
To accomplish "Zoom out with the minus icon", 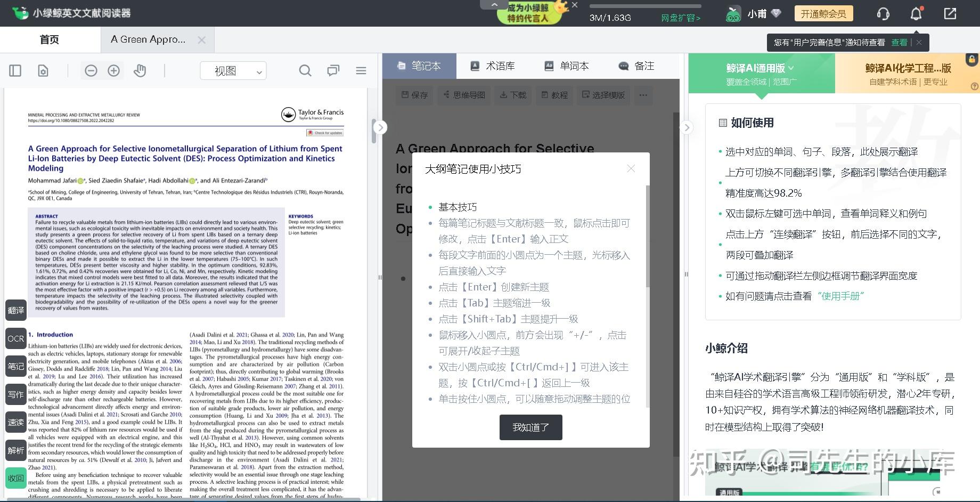I will pyautogui.click(x=91, y=70).
